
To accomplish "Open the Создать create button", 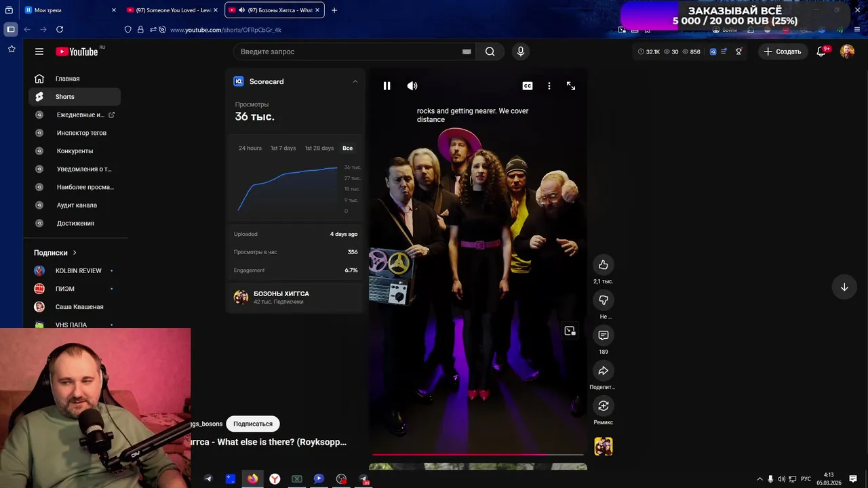I will point(783,52).
